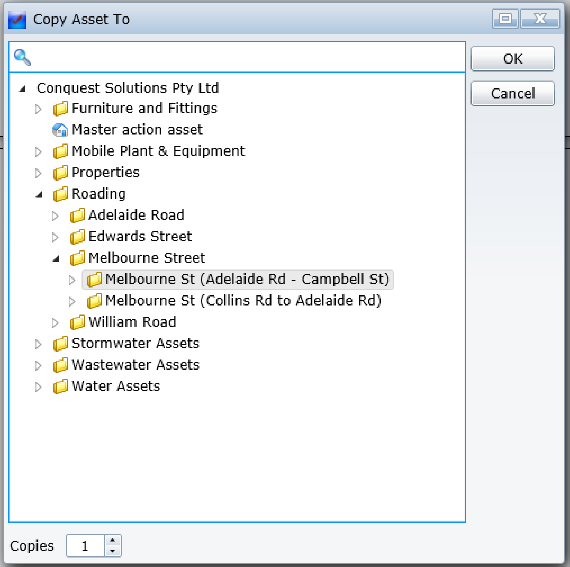570x567 pixels.
Task: Click the Master action asset icon
Action: click(60, 130)
